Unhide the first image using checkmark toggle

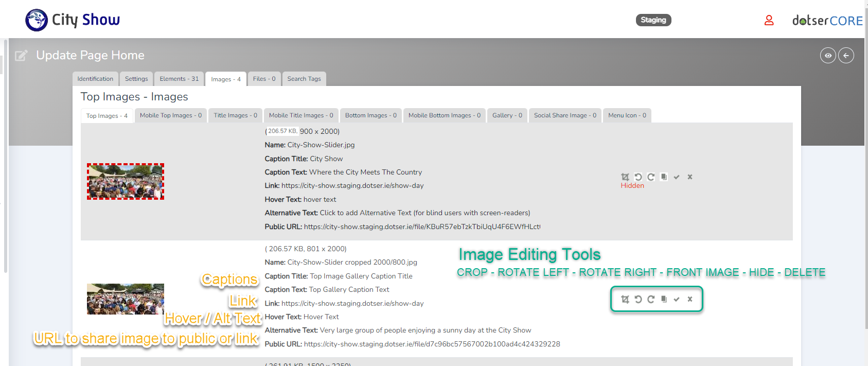coord(677,177)
